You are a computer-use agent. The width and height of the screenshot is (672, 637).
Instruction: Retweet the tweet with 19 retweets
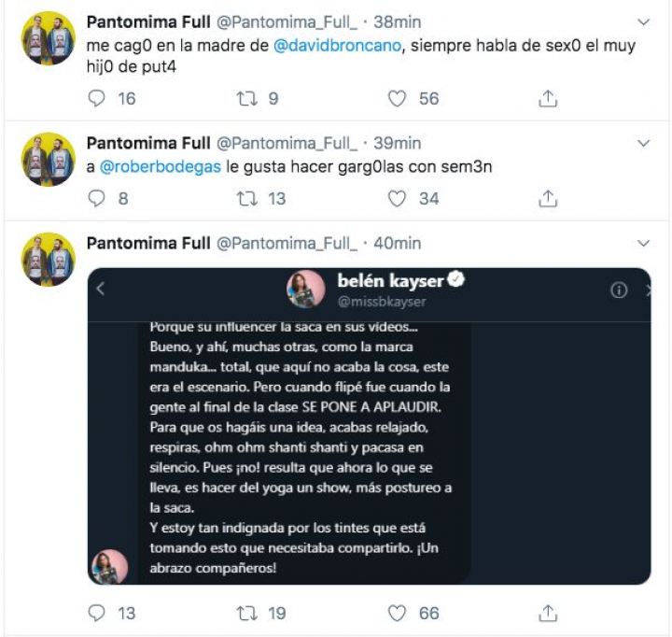(x=246, y=613)
